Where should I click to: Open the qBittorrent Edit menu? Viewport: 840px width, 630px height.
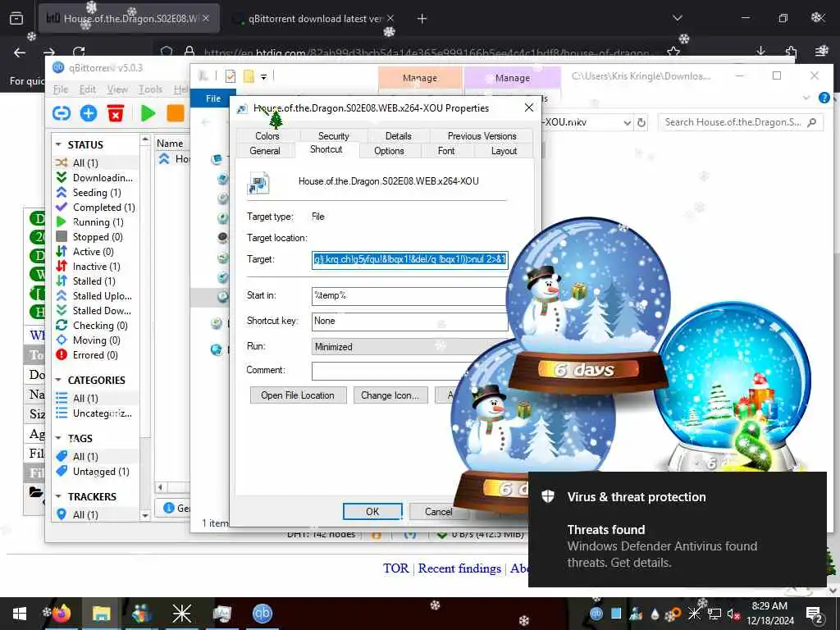[x=87, y=89]
